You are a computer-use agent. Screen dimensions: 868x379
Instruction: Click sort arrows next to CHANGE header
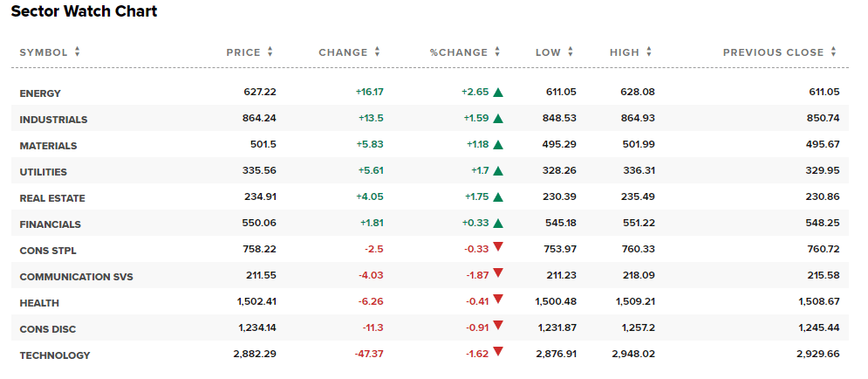[x=378, y=52]
